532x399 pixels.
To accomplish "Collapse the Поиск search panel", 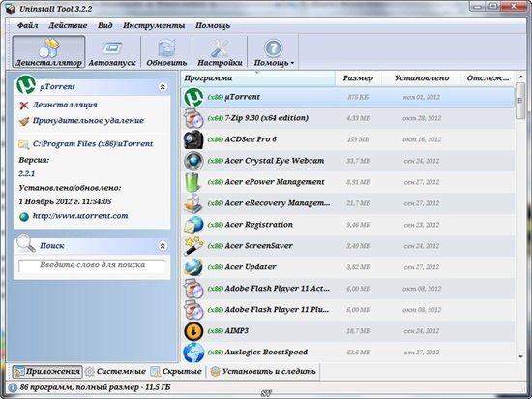I will 163,246.
